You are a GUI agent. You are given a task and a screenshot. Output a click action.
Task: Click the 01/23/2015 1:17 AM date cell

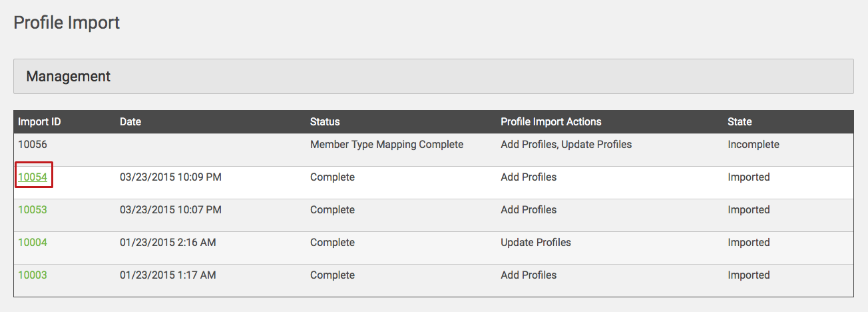coord(168,275)
